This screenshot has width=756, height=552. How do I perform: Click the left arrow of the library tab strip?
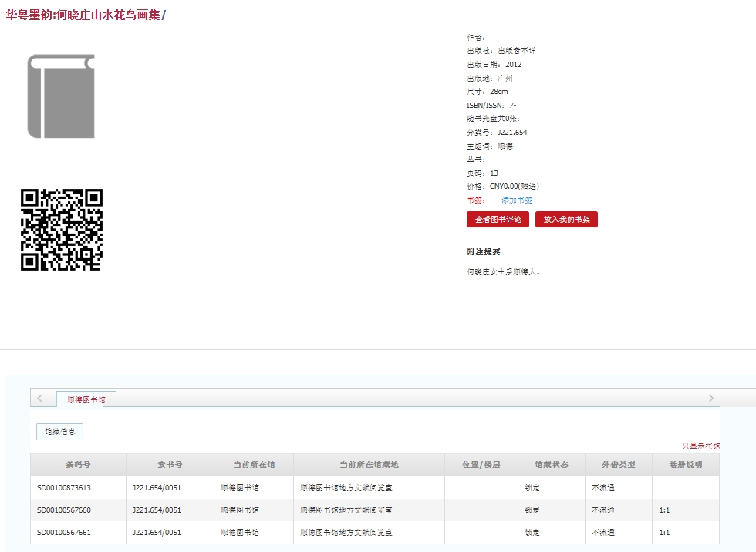click(39, 399)
